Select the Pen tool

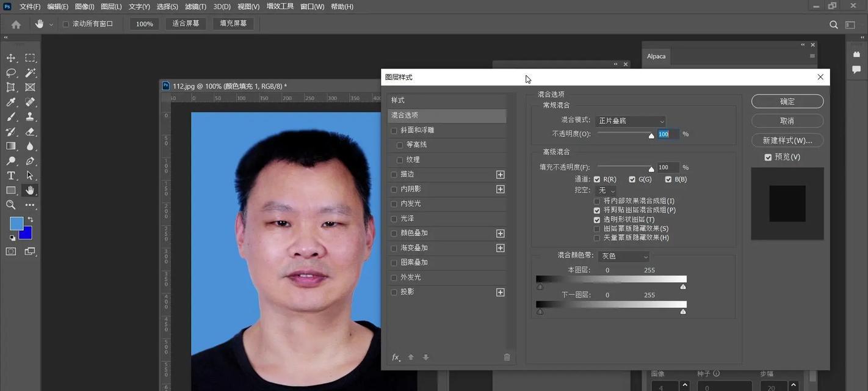coord(30,161)
